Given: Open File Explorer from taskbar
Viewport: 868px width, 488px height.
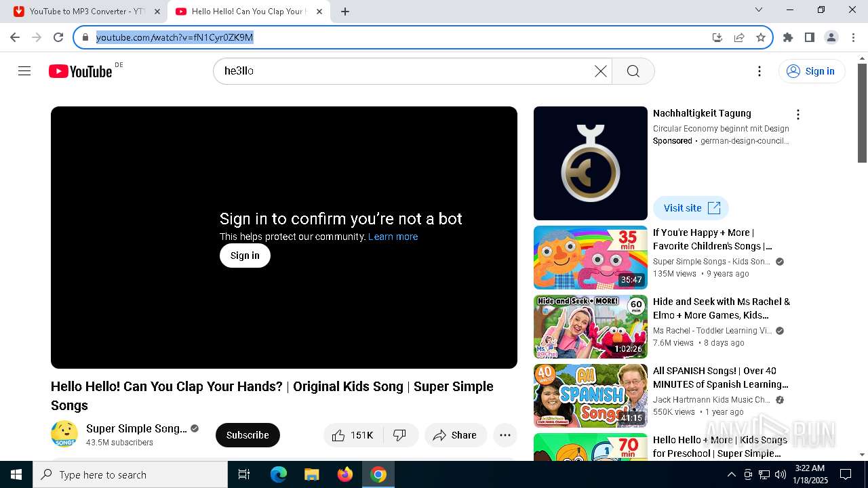Looking at the screenshot, I should click(312, 474).
